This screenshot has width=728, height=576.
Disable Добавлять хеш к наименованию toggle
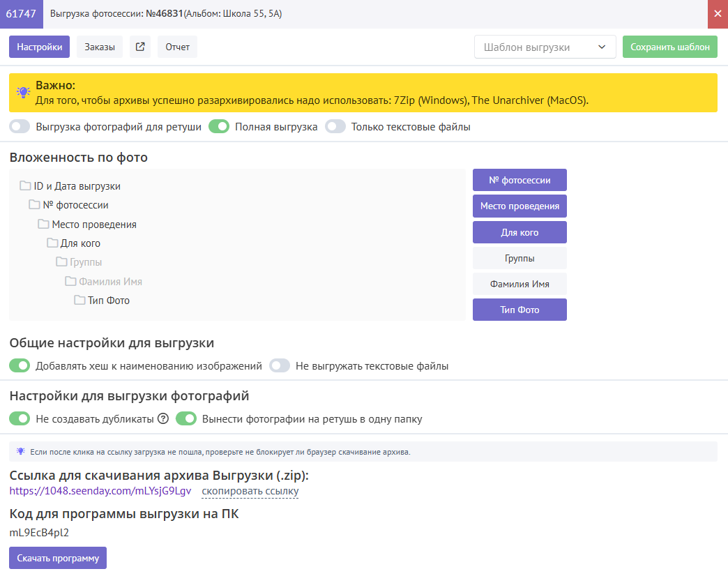20,365
